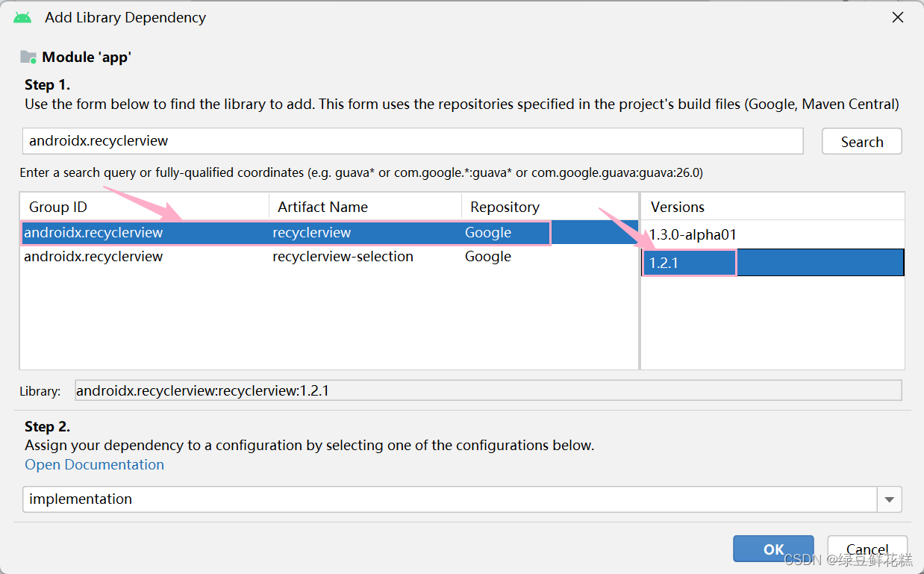The image size is (924, 574).
Task: Click the Library coordinates field
Action: [488, 390]
